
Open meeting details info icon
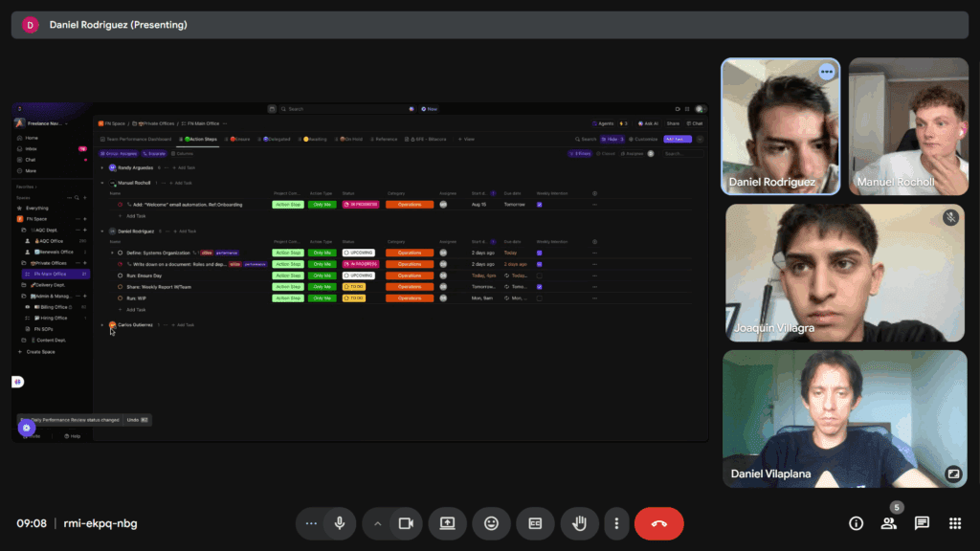[857, 523]
